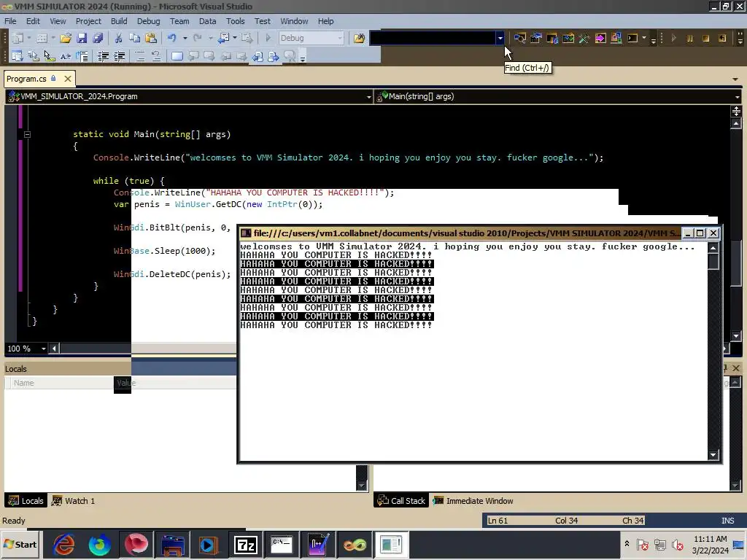Click the Find search input box
Image resolution: width=747 pixels, height=560 pixels.
click(x=433, y=38)
